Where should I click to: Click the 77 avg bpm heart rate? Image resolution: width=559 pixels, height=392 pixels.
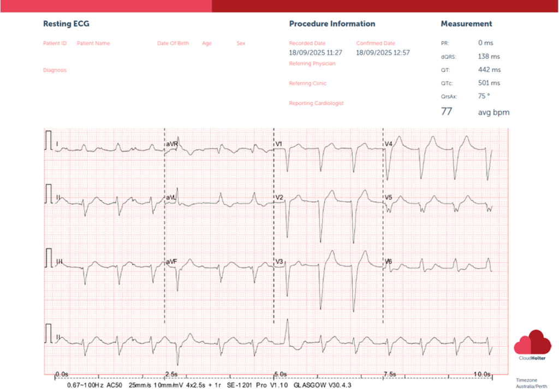pyautogui.click(x=447, y=112)
